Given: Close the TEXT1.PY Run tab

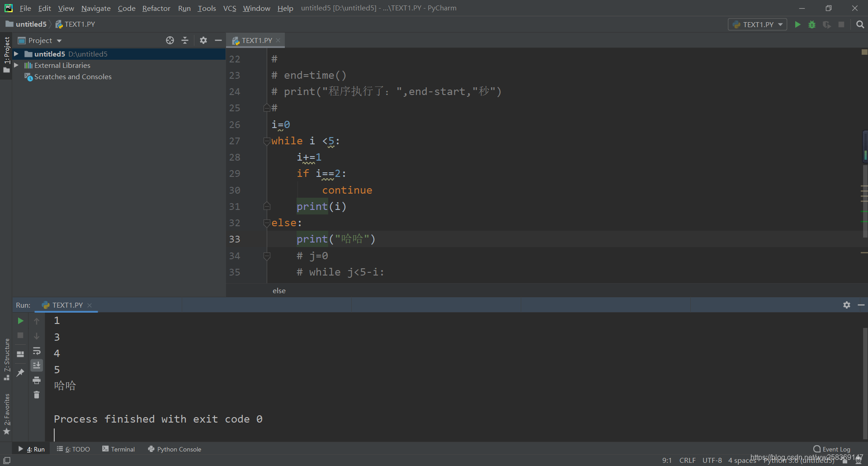Looking at the screenshot, I should [90, 305].
